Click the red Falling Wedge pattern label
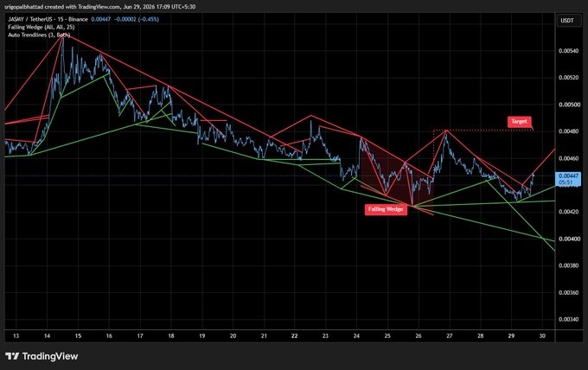The image size is (588, 370). pyautogui.click(x=386, y=209)
